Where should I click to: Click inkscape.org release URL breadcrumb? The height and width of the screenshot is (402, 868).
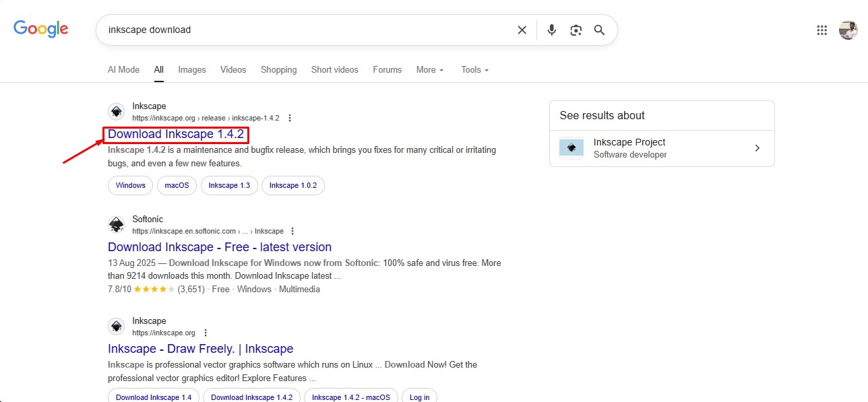click(x=206, y=118)
